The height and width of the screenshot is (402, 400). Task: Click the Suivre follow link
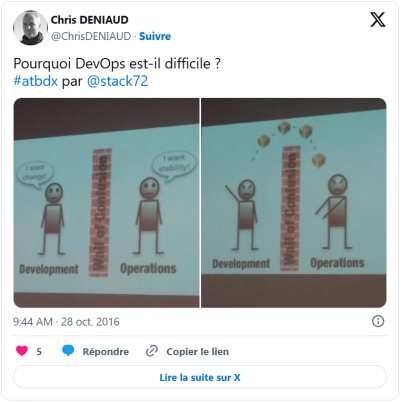click(x=155, y=36)
